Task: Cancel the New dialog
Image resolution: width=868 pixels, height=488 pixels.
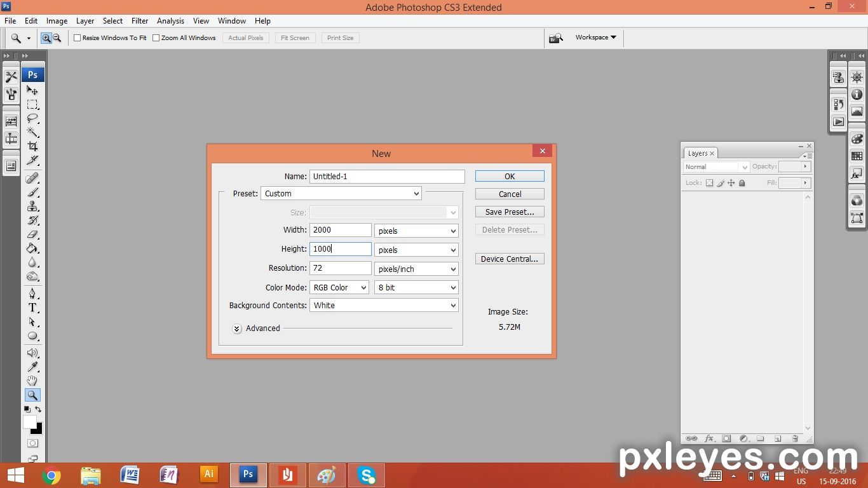Action: 510,194
